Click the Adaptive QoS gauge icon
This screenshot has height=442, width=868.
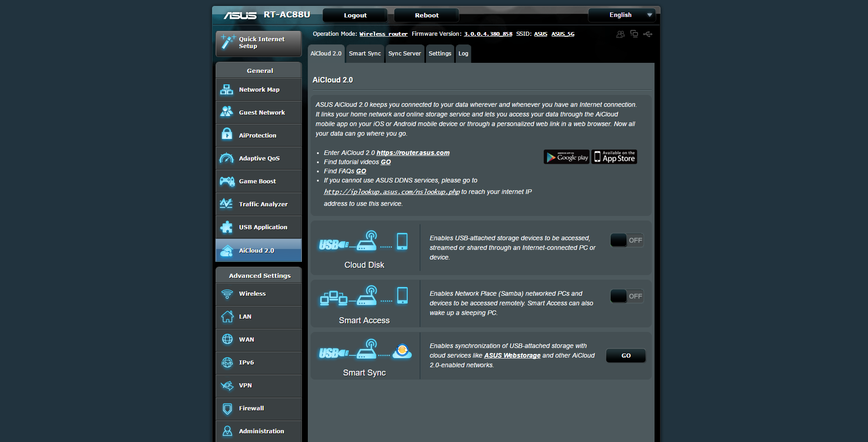pos(227,158)
